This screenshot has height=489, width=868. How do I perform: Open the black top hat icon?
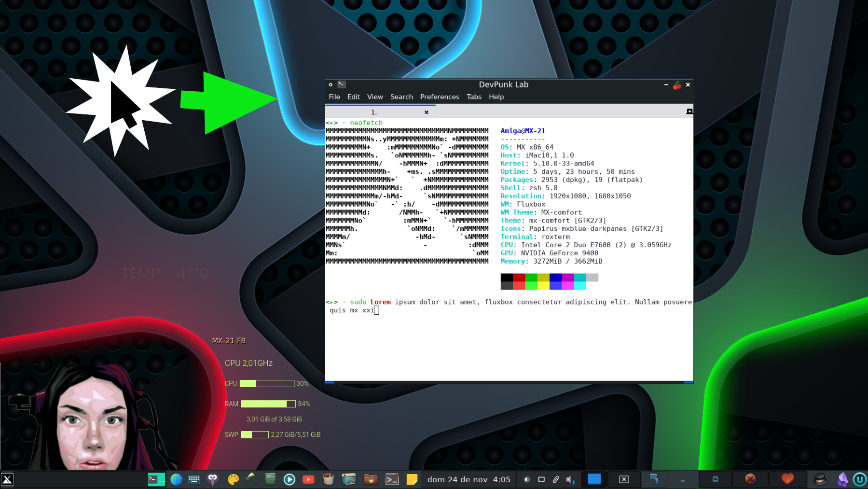click(820, 479)
